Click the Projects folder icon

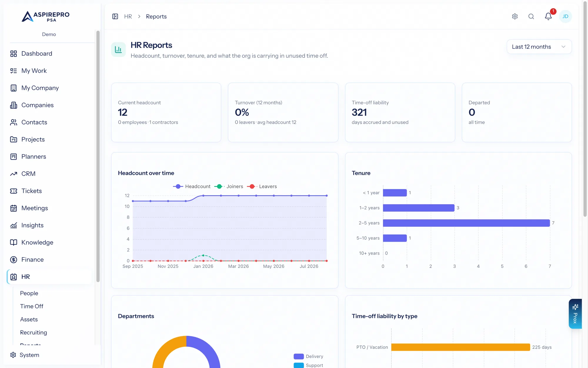pos(14,139)
